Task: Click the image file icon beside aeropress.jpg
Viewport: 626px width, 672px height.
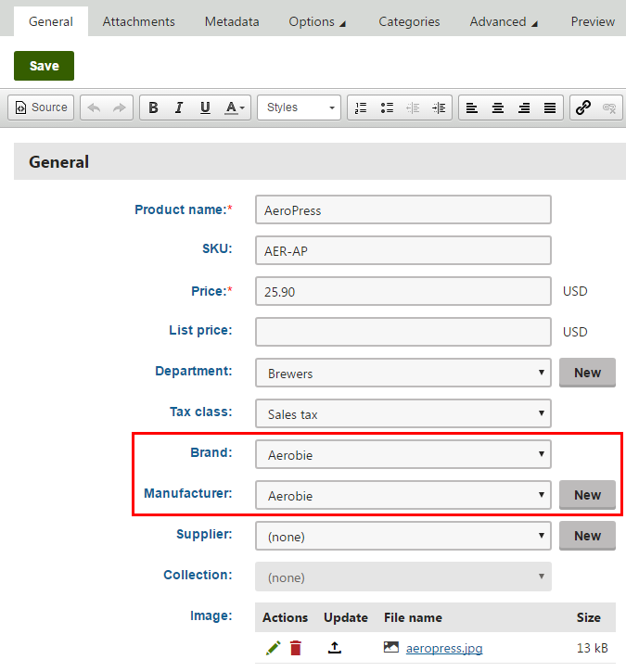Action: (x=391, y=647)
